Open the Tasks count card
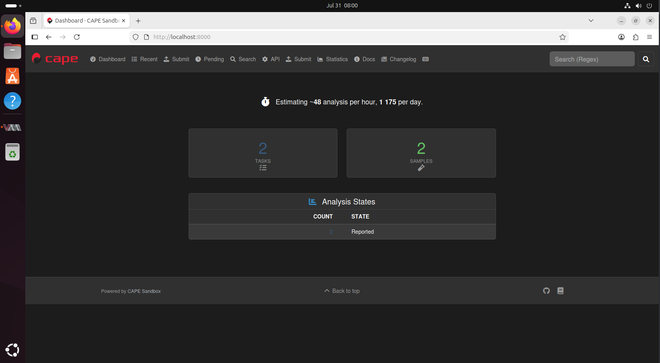 point(263,153)
